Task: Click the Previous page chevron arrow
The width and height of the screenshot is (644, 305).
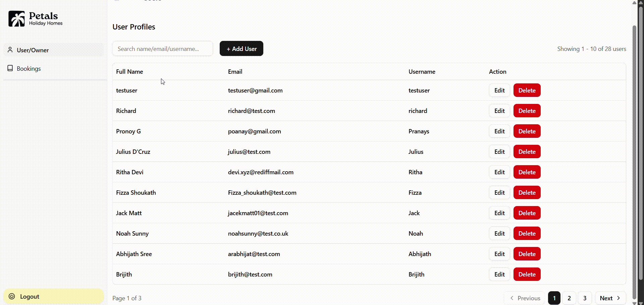Action: (x=512, y=298)
